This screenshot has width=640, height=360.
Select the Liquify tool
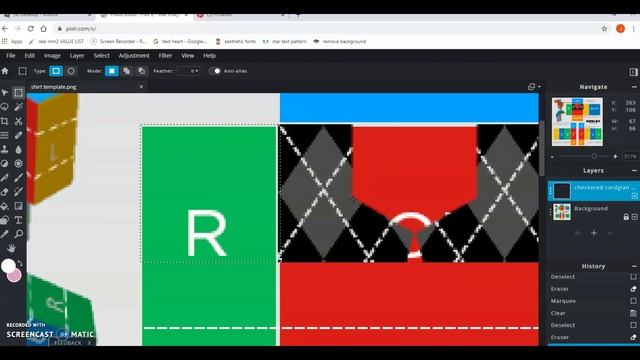pos(4,135)
